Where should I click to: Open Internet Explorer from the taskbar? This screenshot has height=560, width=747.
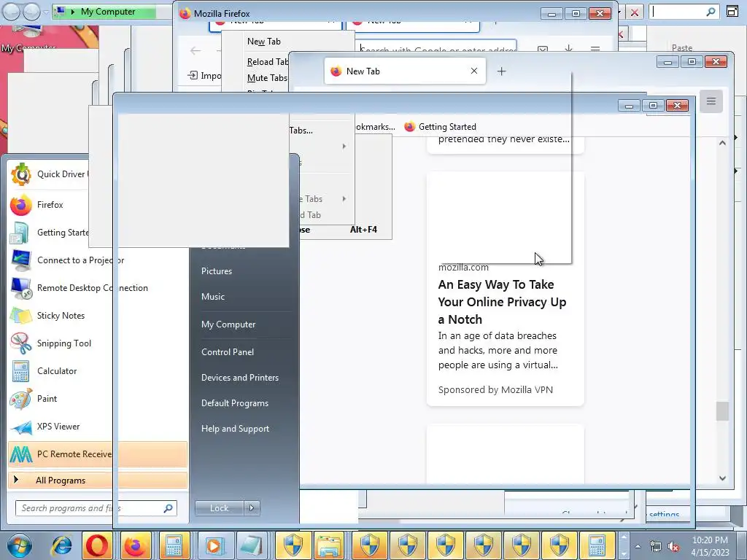coord(61,545)
